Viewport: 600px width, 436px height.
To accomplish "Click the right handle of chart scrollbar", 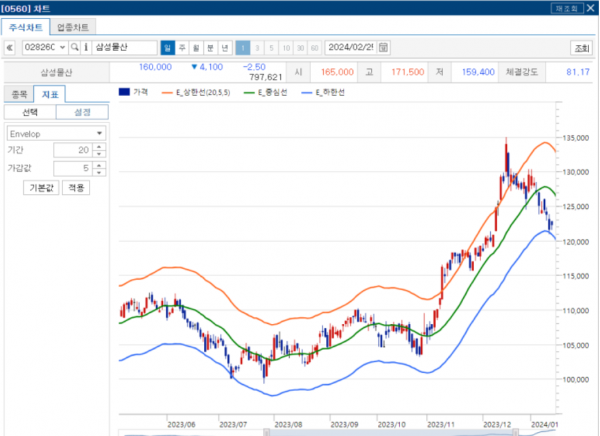I will (515, 433).
